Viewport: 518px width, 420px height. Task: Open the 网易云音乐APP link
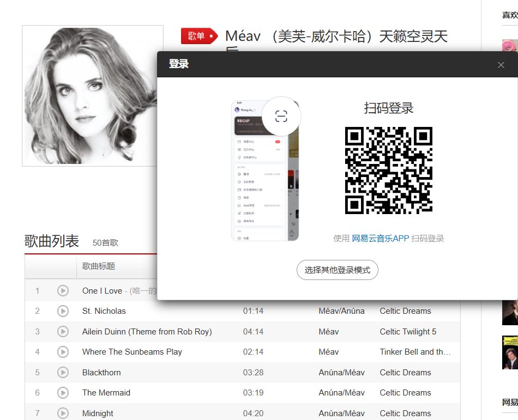(x=380, y=238)
